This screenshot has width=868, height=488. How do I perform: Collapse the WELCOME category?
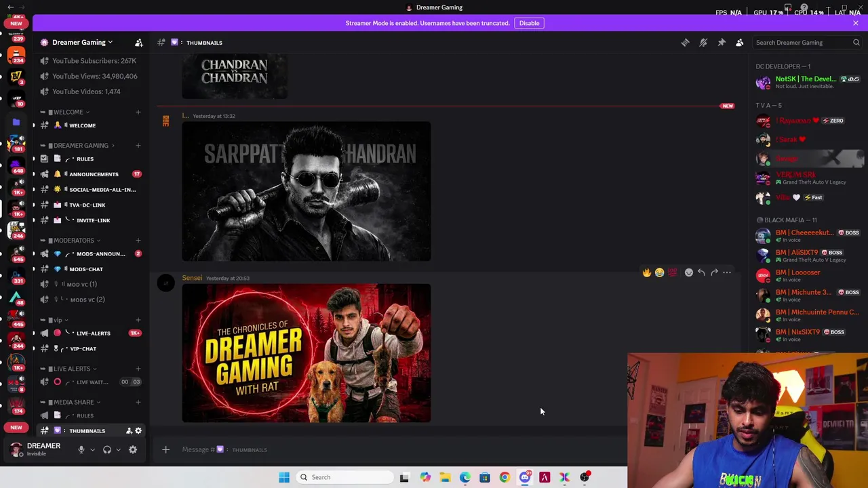[68, 112]
